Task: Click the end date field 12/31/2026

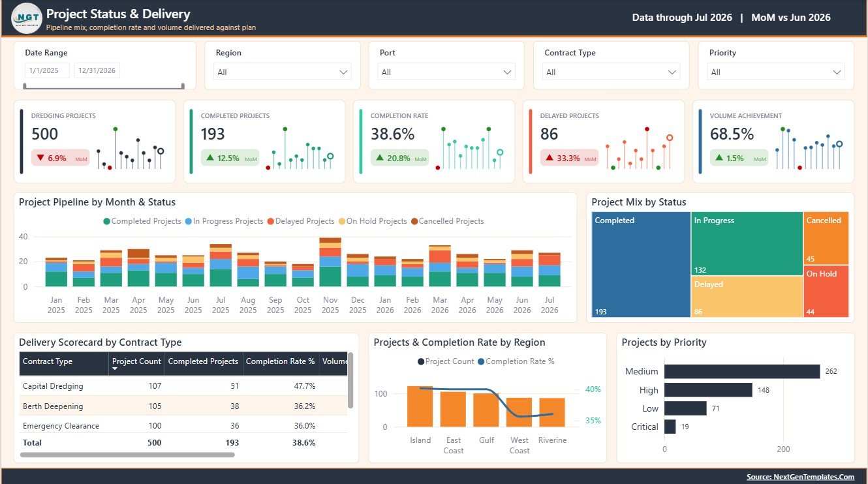Action: 97,70
